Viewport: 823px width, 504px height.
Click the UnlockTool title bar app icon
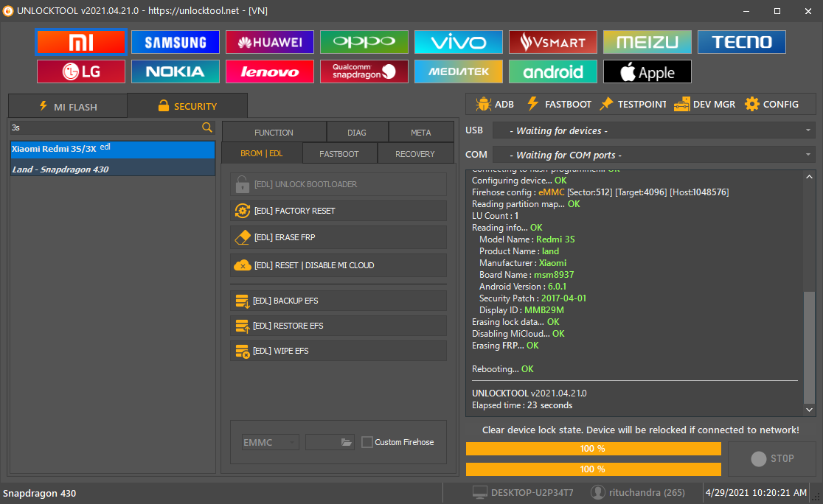(8, 10)
